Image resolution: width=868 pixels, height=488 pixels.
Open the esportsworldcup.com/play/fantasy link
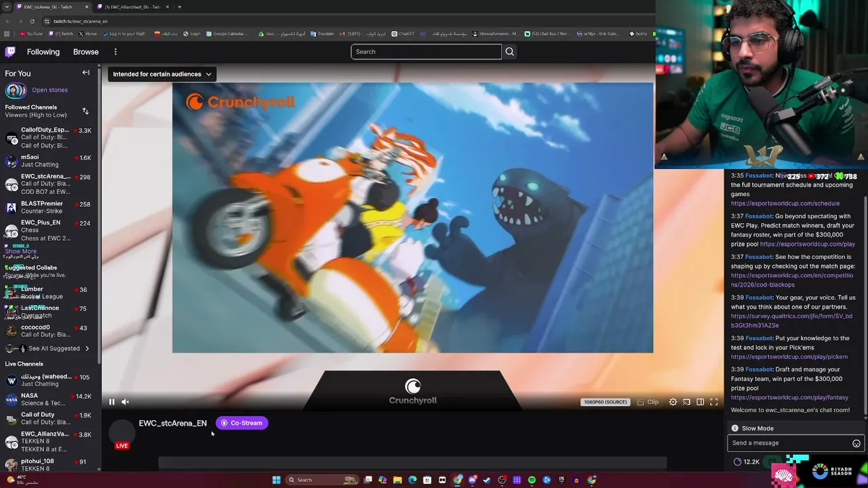[x=789, y=397]
